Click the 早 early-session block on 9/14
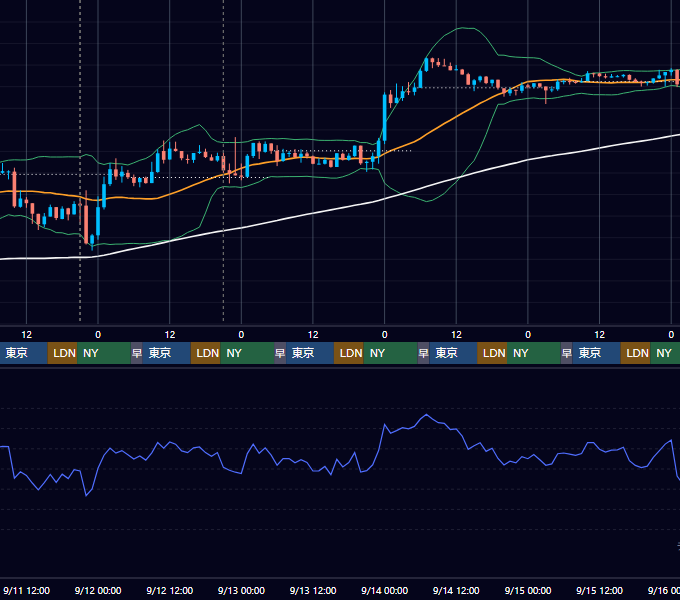 point(423,353)
